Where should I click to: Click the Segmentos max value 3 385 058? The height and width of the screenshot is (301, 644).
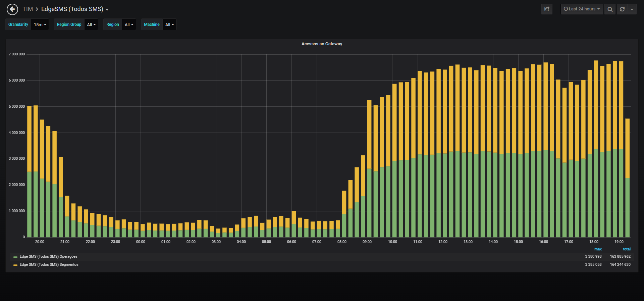click(x=593, y=264)
